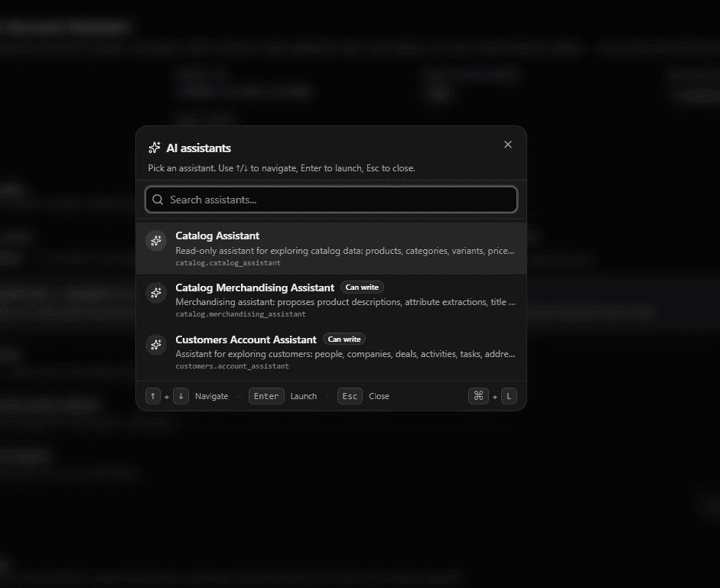Click the magnifier icon in search box
Viewport: 720px width, 588px height.
[x=158, y=200]
